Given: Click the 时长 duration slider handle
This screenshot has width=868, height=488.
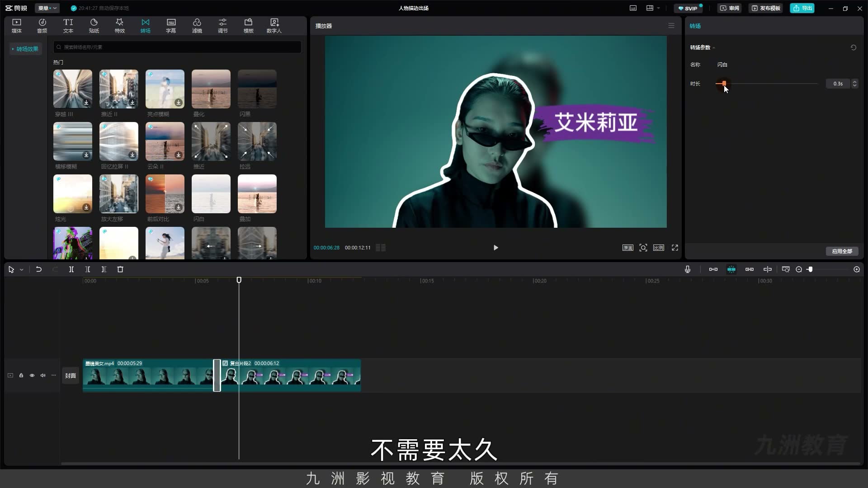Looking at the screenshot, I should (x=724, y=84).
